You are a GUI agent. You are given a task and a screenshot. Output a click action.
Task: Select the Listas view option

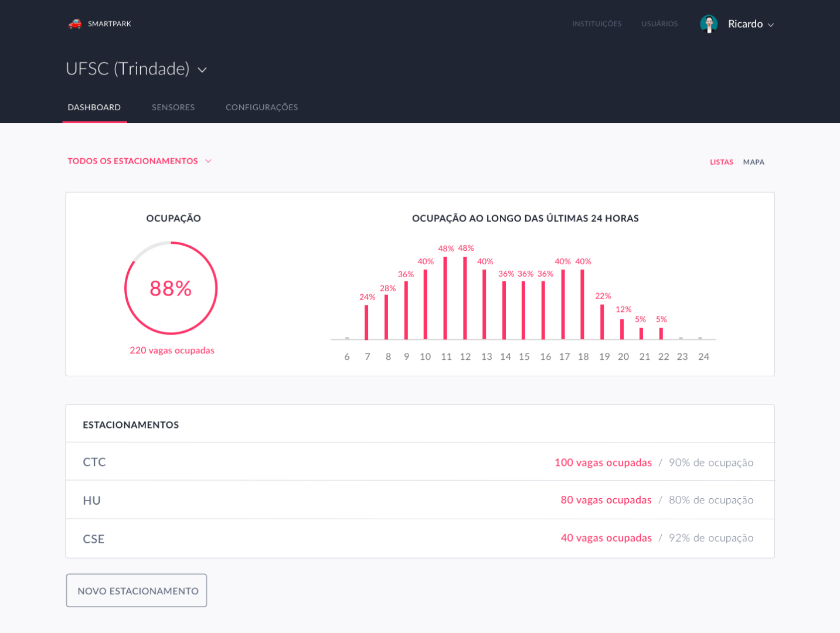721,162
